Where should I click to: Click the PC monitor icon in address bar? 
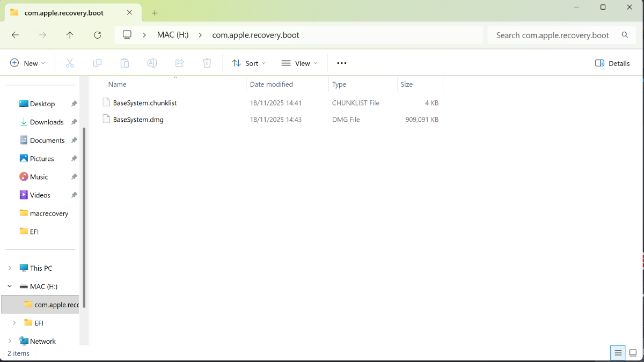pos(127,35)
